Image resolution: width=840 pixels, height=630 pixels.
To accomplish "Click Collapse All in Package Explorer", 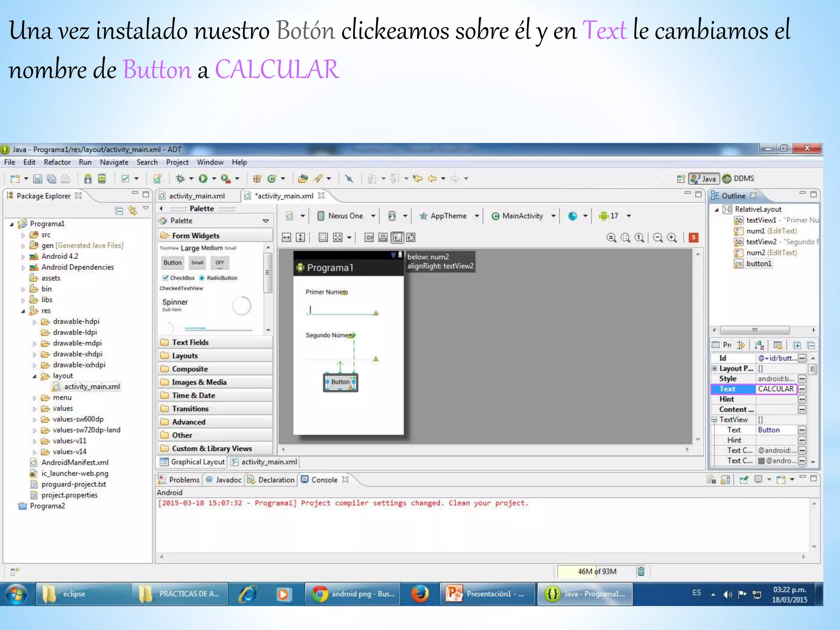I will coord(119,211).
